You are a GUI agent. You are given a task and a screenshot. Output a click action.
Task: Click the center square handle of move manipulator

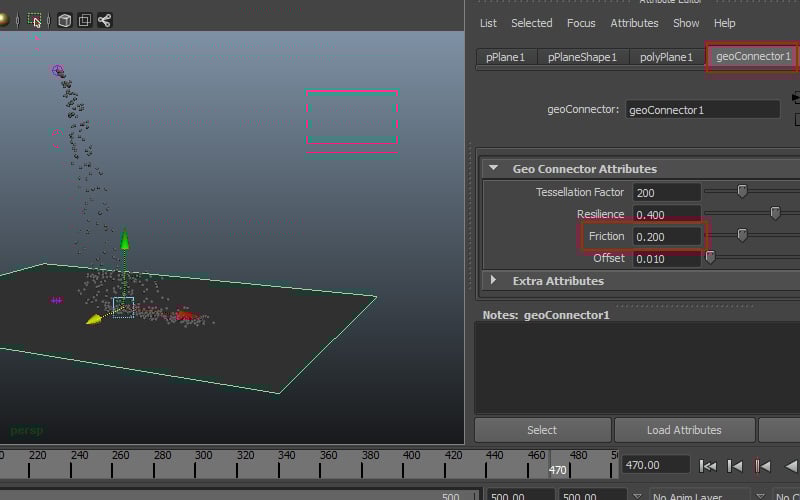[x=123, y=307]
